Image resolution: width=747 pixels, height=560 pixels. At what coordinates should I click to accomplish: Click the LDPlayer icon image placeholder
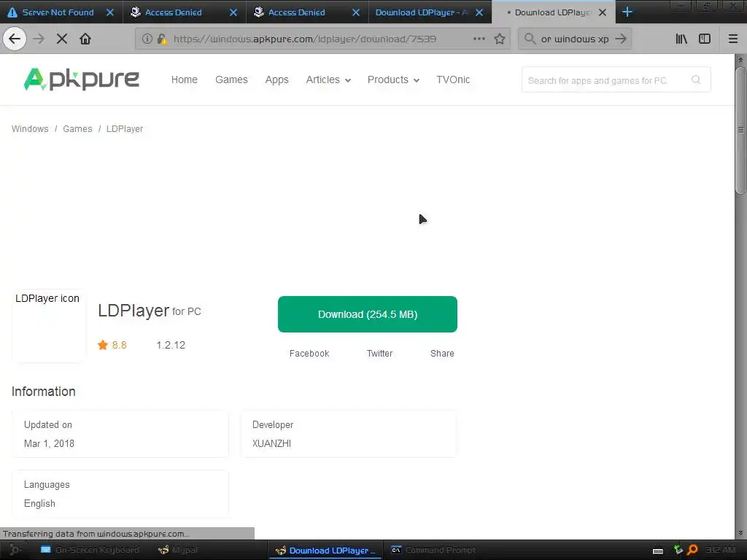49,326
